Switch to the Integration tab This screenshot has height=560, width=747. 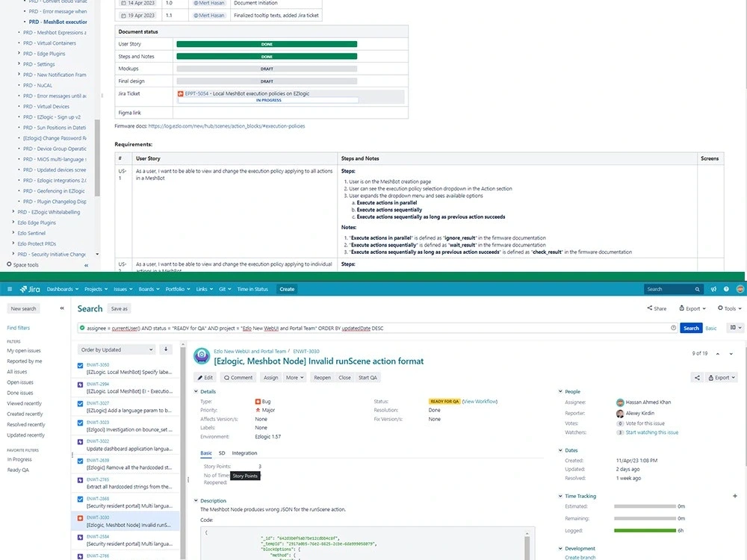coord(244,453)
